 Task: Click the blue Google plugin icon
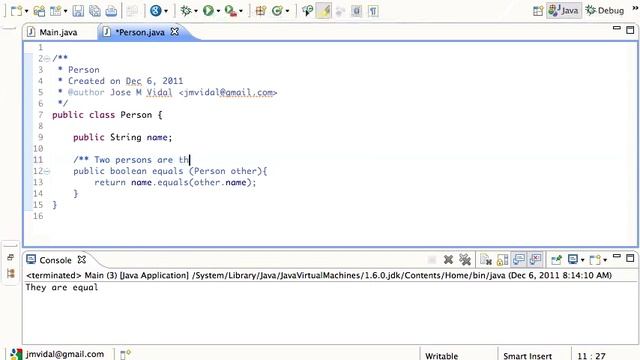pyautogui.click(x=156, y=11)
